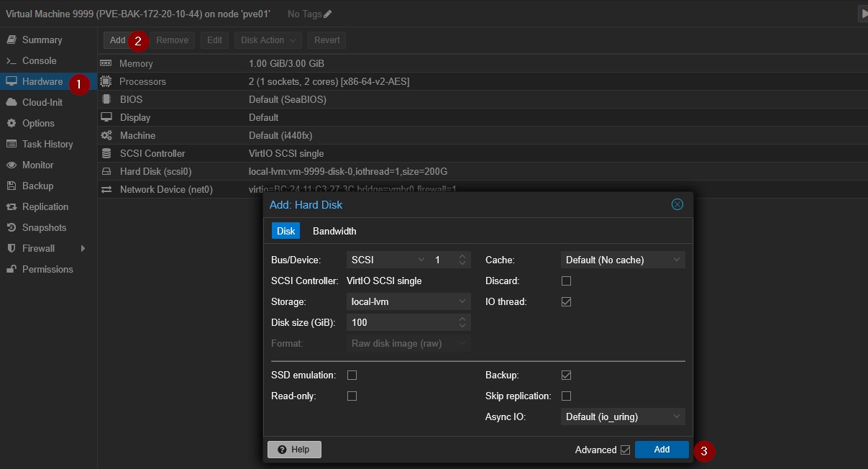Click the pencil icon to edit tags
This screenshot has width=868, height=469.
(328, 14)
